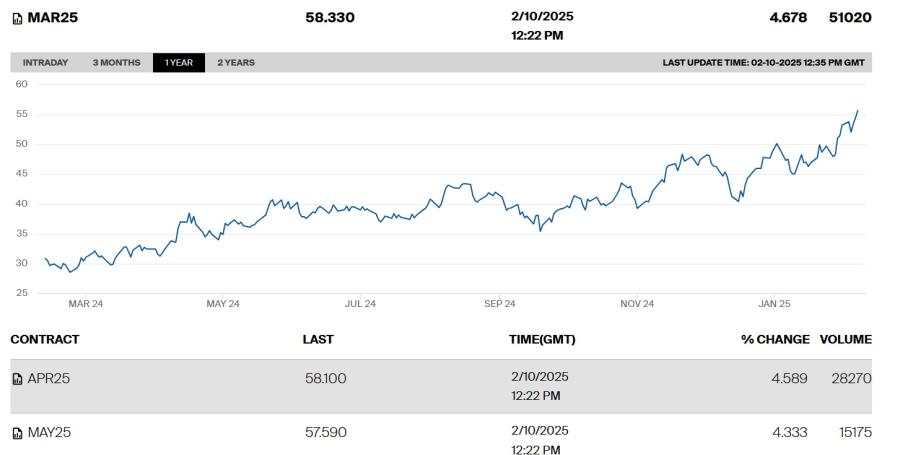Click the chart line peak near 55
Image resolution: width=900 pixels, height=455 pixels.
858,111
